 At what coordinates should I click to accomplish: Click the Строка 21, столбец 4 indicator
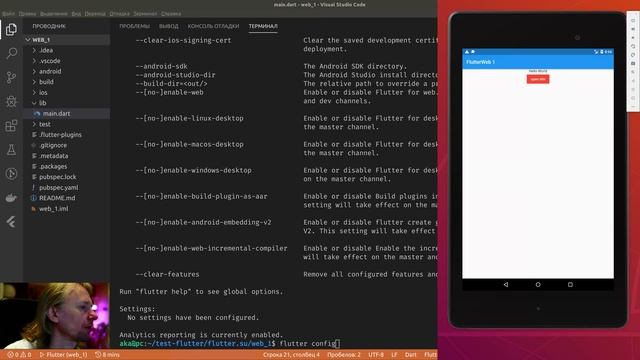(291, 355)
